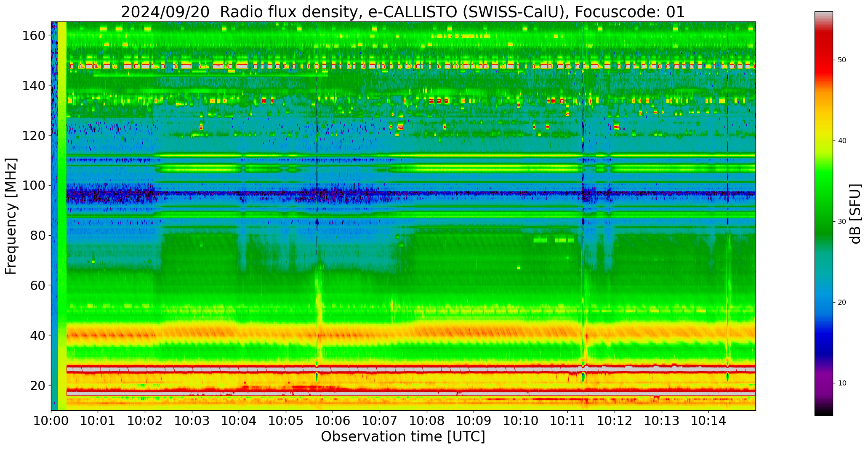Click the 10:00 time tick label
868x449 pixels.
tap(51, 420)
